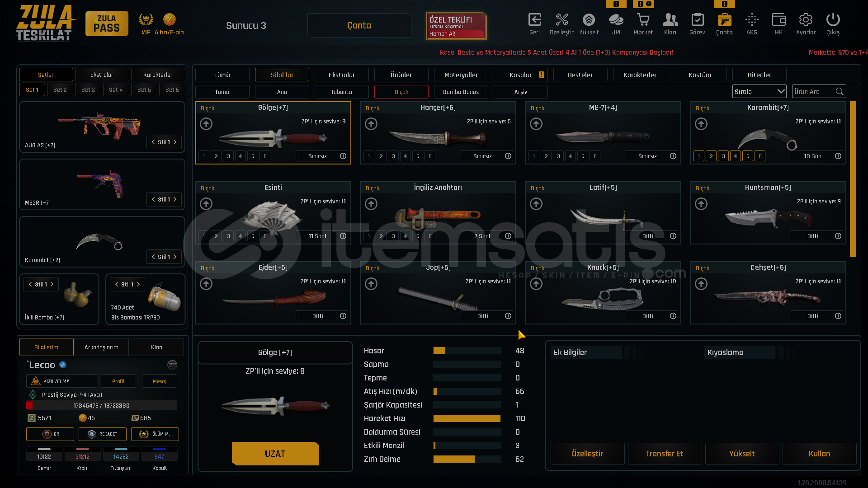Open the Materyaller tab
Image resolution: width=868 pixels, height=488 pixels.
[461, 75]
